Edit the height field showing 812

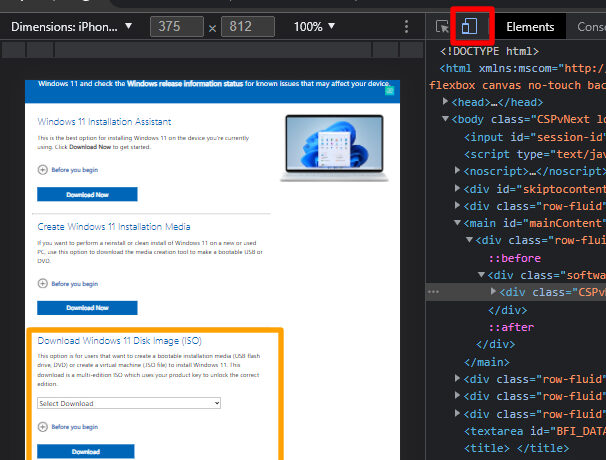[248, 27]
